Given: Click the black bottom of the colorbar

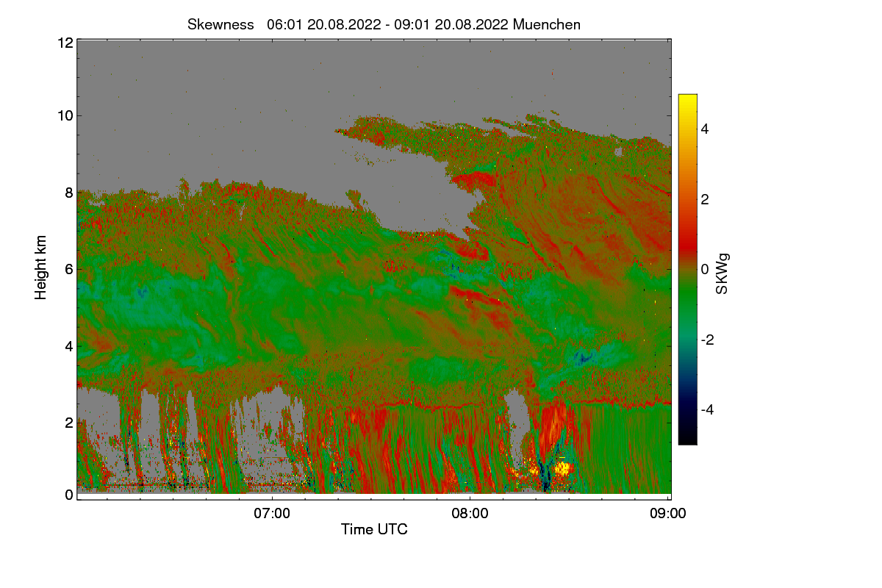Looking at the screenshot, I should [x=687, y=437].
